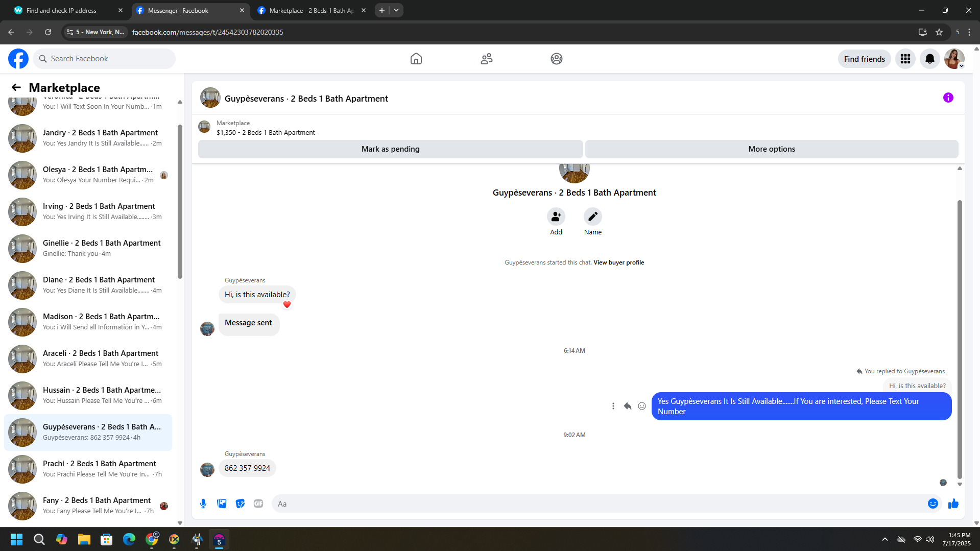Reply to the sent message
The width and height of the screenshot is (980, 551).
[x=628, y=406]
